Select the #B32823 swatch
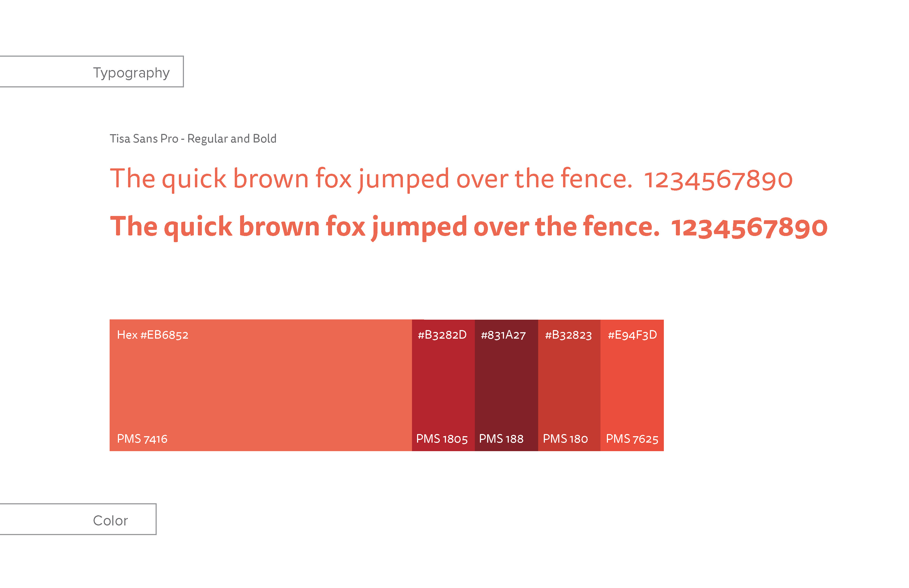Screen dimensions: 909x588 coord(569,386)
